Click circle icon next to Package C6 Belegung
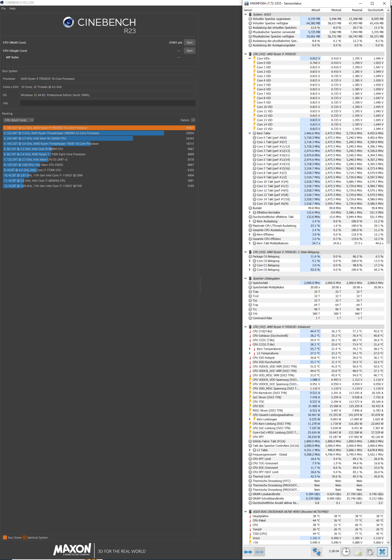This screenshot has width=392, height=560. [250, 256]
